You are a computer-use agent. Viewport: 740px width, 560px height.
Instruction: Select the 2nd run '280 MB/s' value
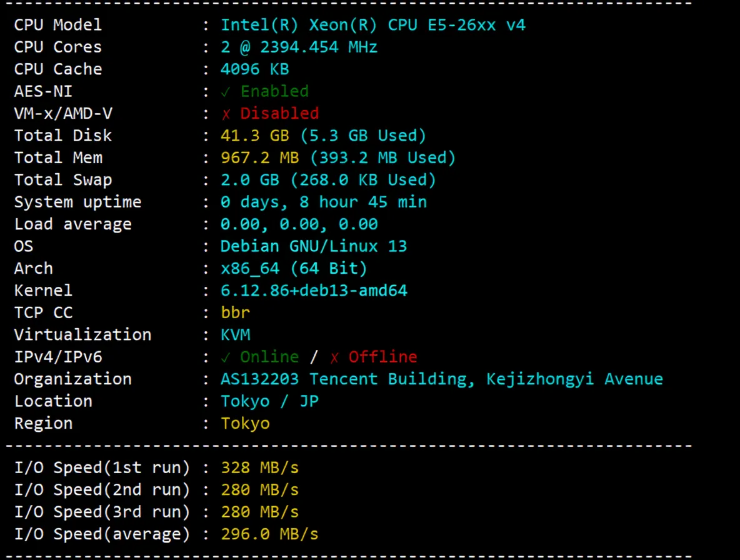[x=259, y=490]
